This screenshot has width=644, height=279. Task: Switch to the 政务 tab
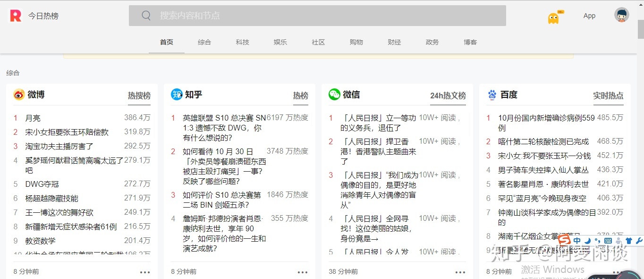(432, 42)
